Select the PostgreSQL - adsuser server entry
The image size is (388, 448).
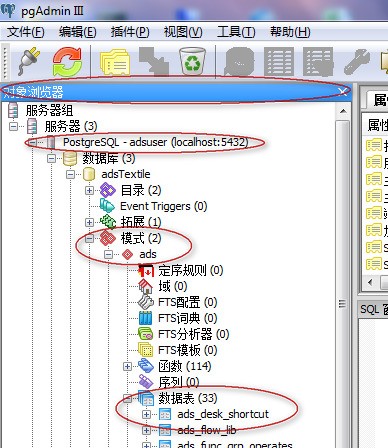click(156, 142)
